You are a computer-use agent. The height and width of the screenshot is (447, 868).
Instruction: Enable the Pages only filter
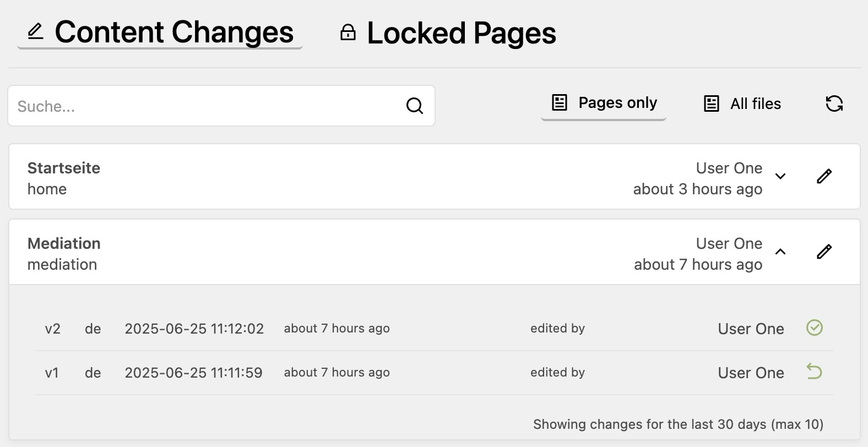coord(604,103)
